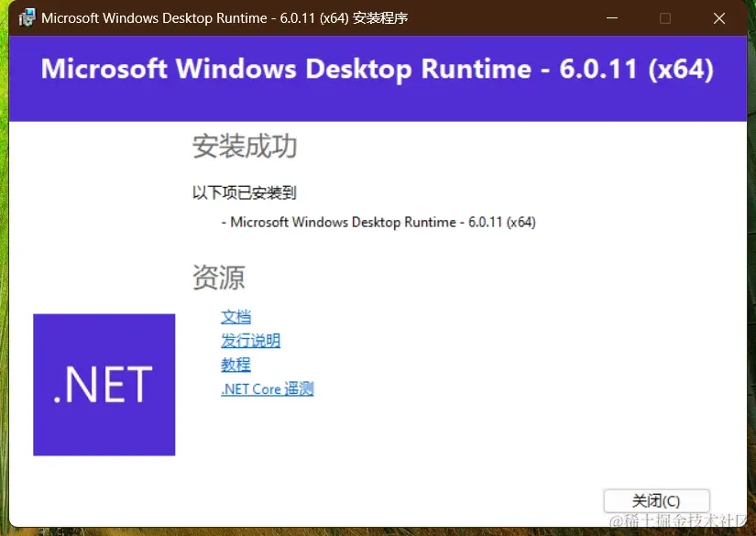Click the 安装成功 heading
Image resolution: width=756 pixels, height=536 pixels.
(x=245, y=146)
